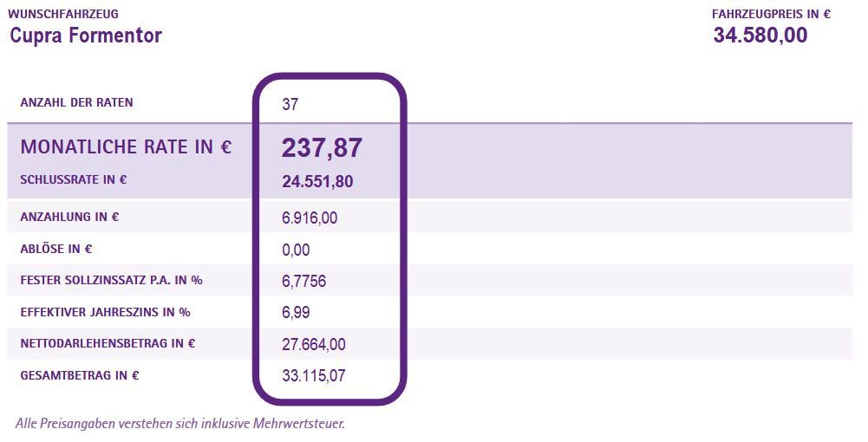Click the Cupra Formentor vehicle name
Viewport: 868px width, 442px height.
(86, 36)
